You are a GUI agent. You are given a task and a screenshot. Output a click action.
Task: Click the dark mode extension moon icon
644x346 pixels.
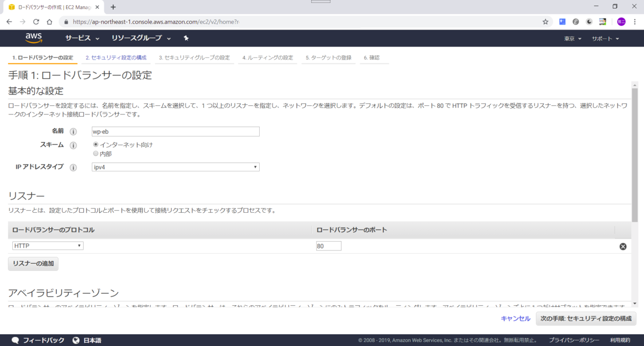tap(589, 21)
